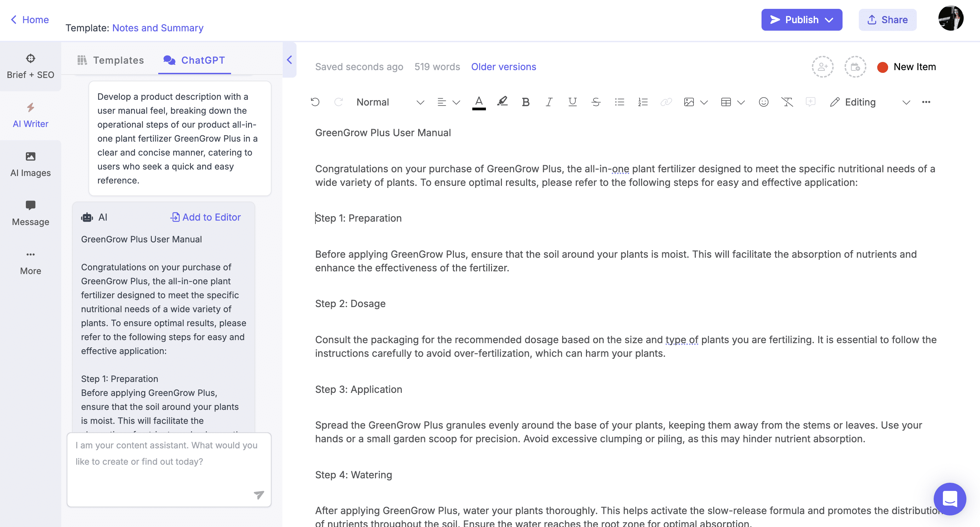Open AI Images in sidebar
Screen dimensions: 980x527
point(30,164)
